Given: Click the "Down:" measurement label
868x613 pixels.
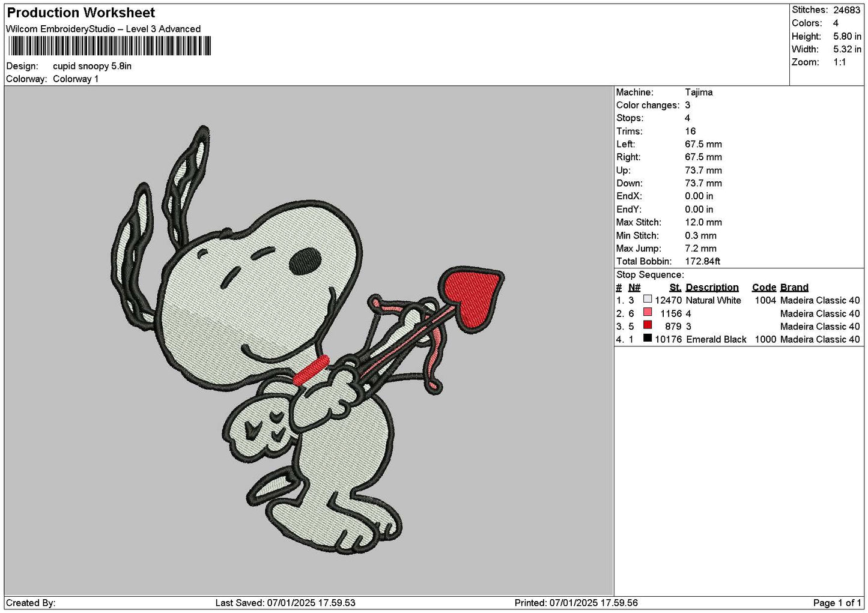Looking at the screenshot, I should click(x=629, y=183).
